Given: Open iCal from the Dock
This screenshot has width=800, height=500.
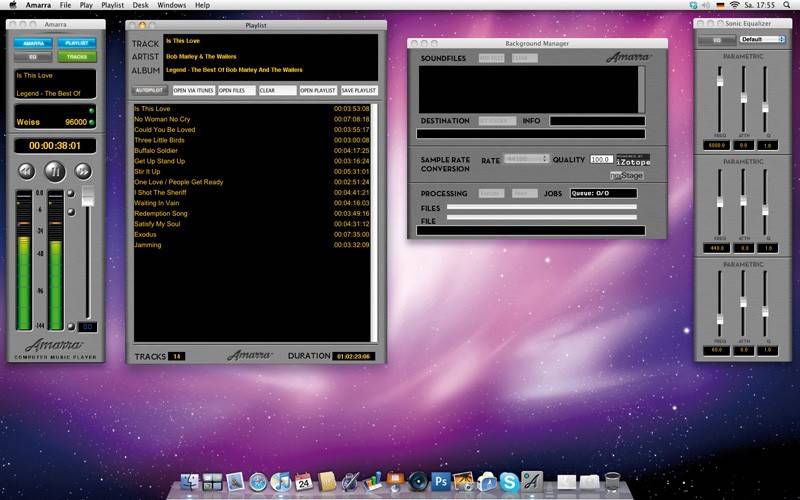Looking at the screenshot, I should (304, 481).
